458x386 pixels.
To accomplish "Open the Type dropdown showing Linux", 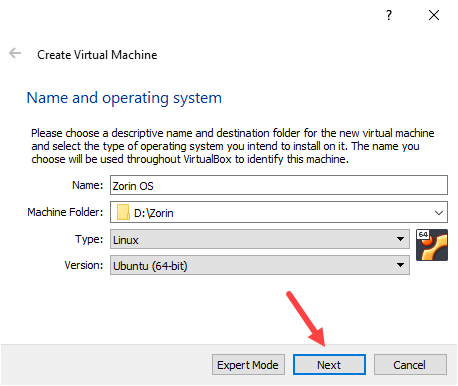I will 260,239.
